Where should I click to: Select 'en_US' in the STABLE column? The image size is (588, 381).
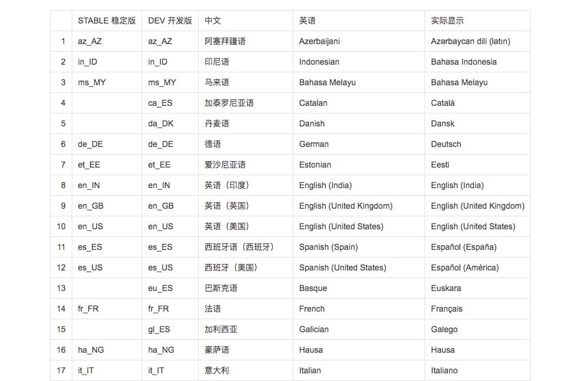pyautogui.click(x=107, y=227)
